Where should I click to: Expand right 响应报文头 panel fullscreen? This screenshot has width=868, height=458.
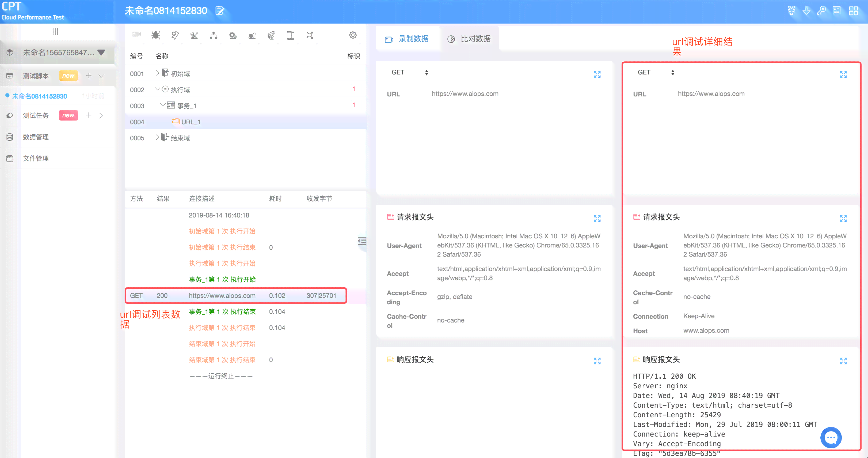[843, 361]
